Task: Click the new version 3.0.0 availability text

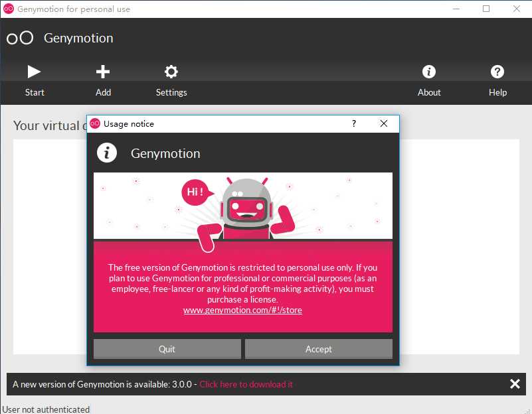Action: coord(102,384)
